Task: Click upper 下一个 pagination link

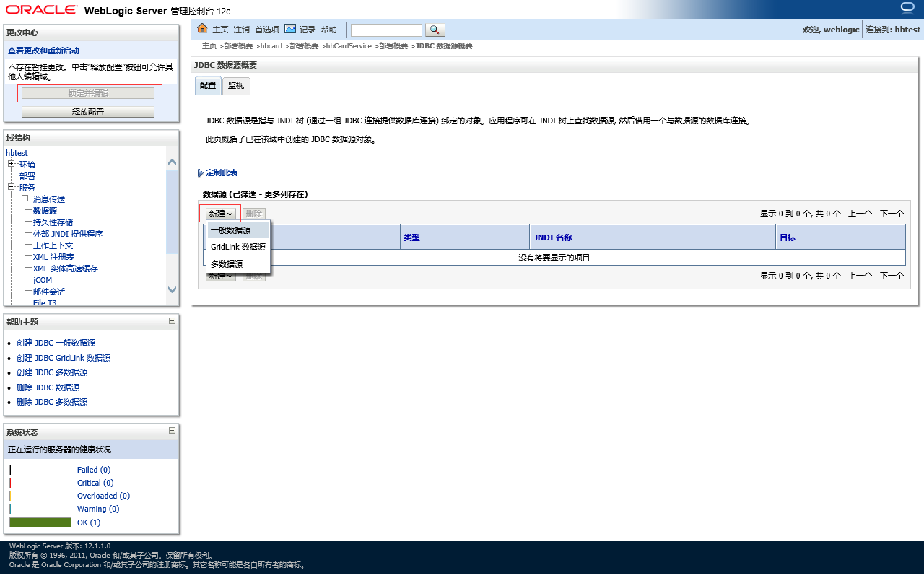Action: click(x=892, y=214)
